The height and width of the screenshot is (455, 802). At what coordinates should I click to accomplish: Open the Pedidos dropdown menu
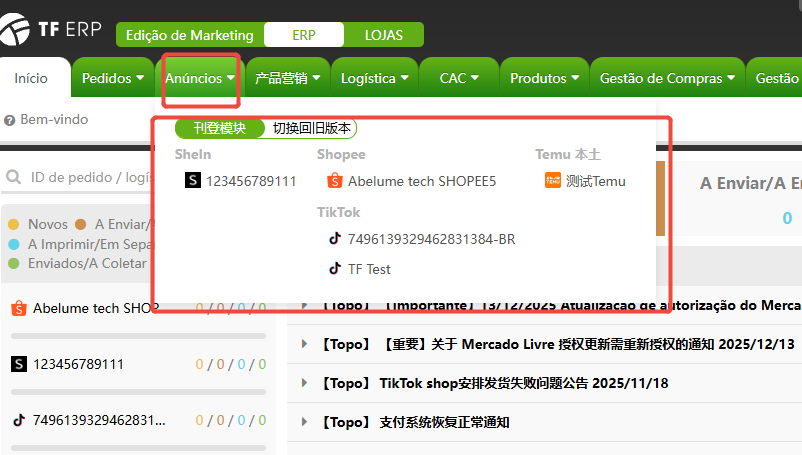click(112, 78)
